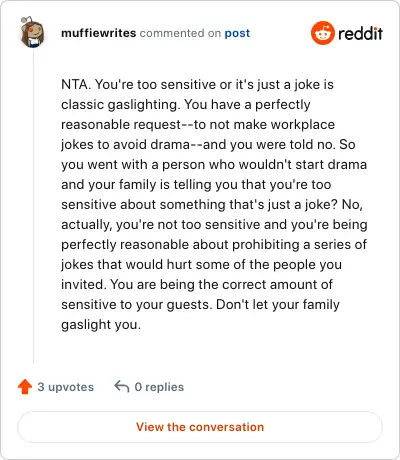The width and height of the screenshot is (400, 460).
Task: Click the line starting "perfectly reasonable about prohibiting"
Action: 214,245
